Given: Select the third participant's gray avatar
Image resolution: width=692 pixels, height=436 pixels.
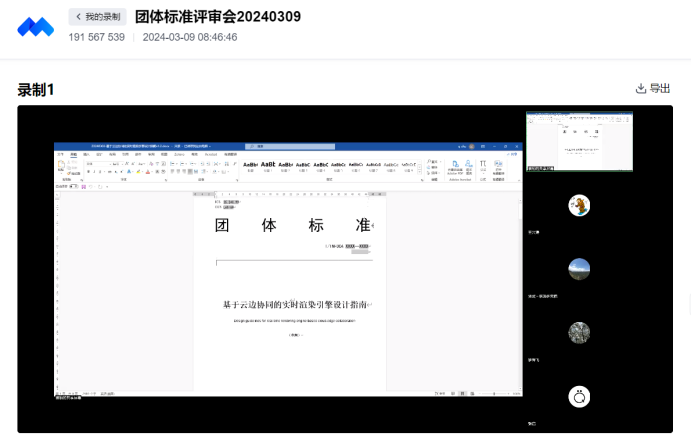Looking at the screenshot, I should (x=579, y=332).
